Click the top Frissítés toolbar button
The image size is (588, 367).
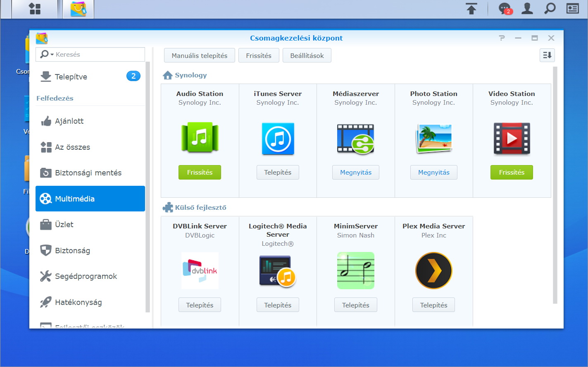click(x=259, y=55)
